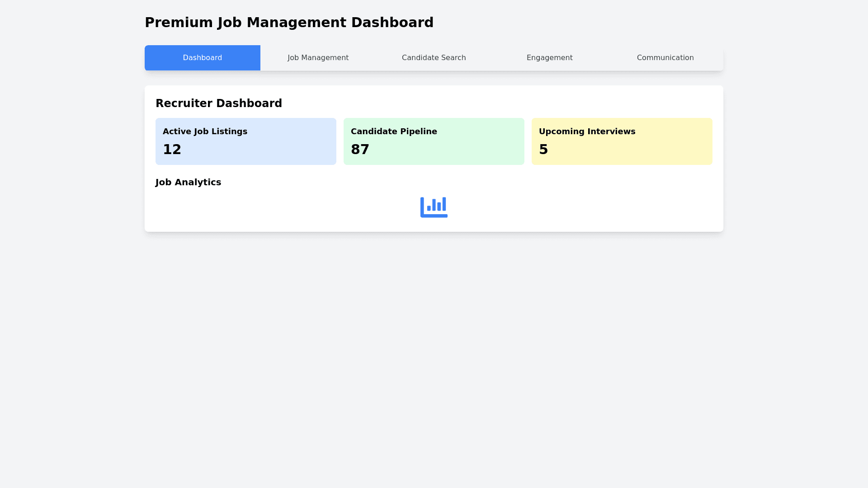Open the Job Management tab
This screenshot has height=488, width=868.
click(x=318, y=58)
